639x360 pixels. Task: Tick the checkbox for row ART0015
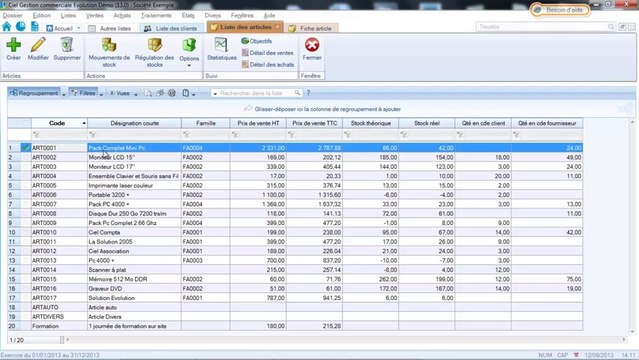tap(26, 279)
